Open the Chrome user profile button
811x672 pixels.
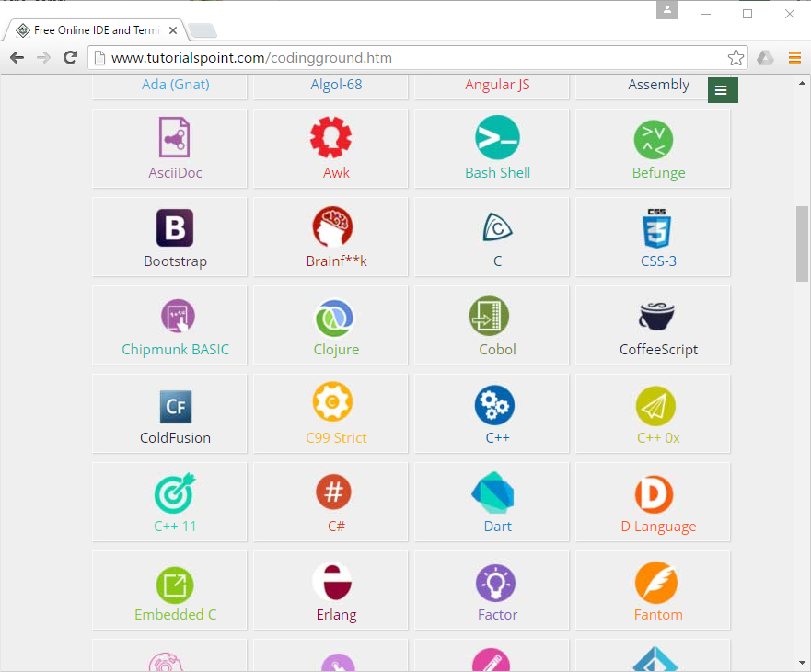click(667, 10)
